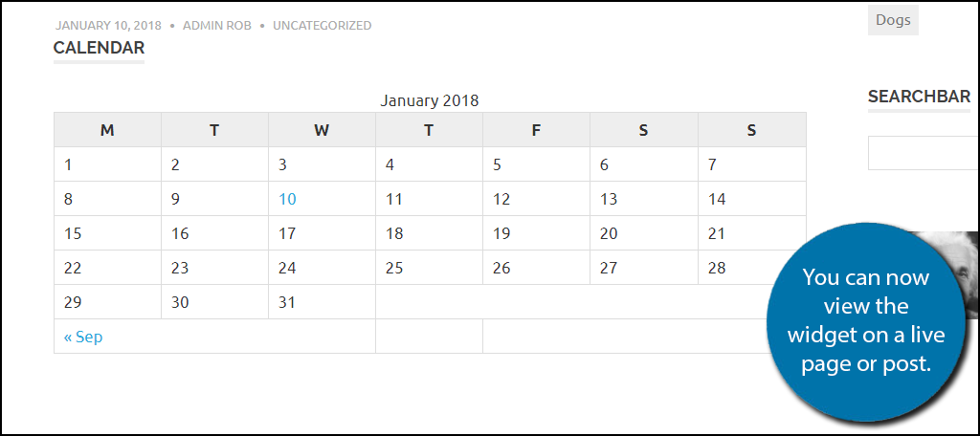Image resolution: width=980 pixels, height=436 pixels.
Task: Open the January 10, 2018 post date link
Action: [x=108, y=26]
